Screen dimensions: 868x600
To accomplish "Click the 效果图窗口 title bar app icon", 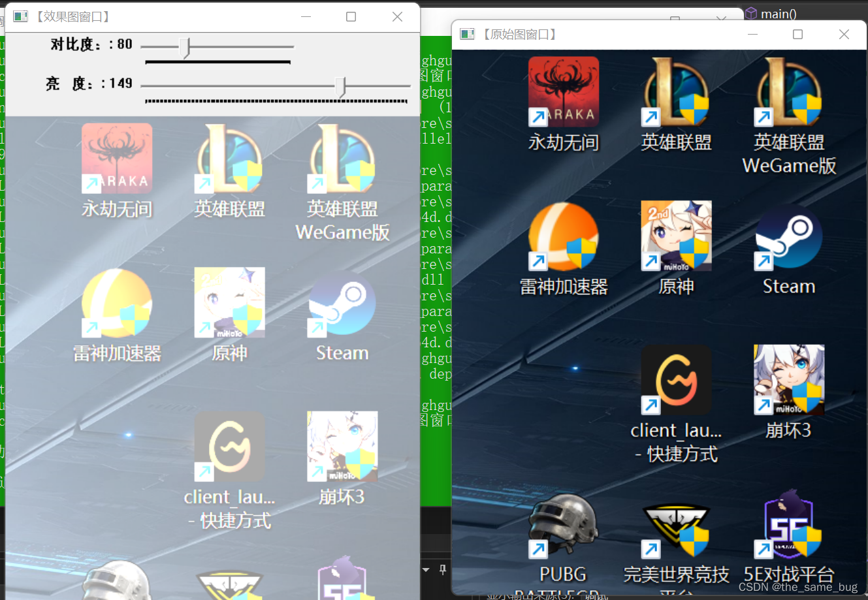I will 21,16.
